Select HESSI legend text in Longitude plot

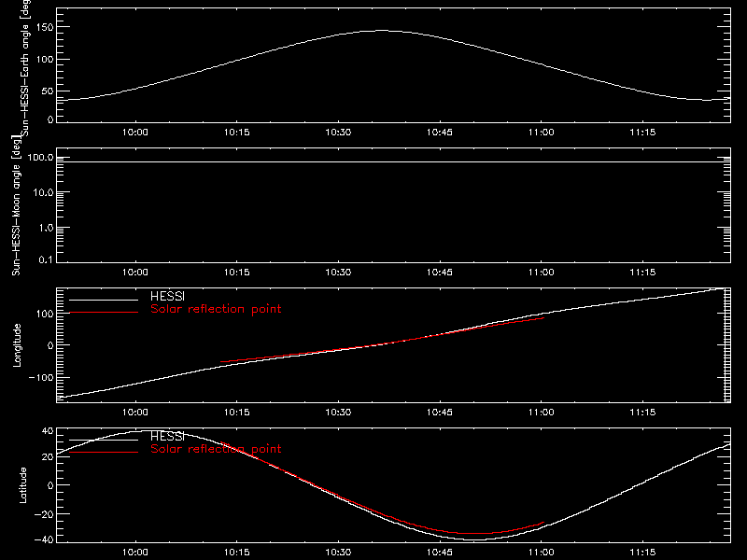(167, 296)
